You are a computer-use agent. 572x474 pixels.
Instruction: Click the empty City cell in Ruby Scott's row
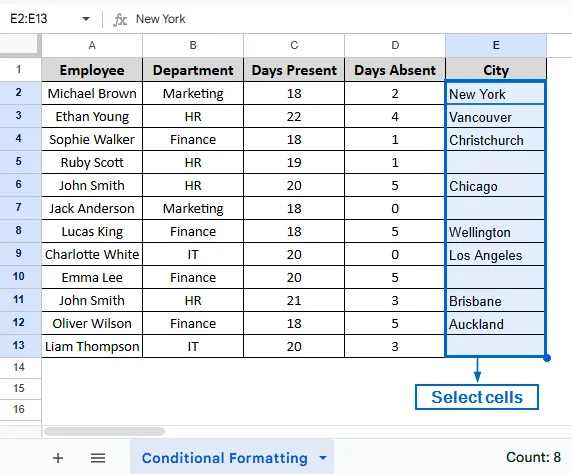pos(495,162)
